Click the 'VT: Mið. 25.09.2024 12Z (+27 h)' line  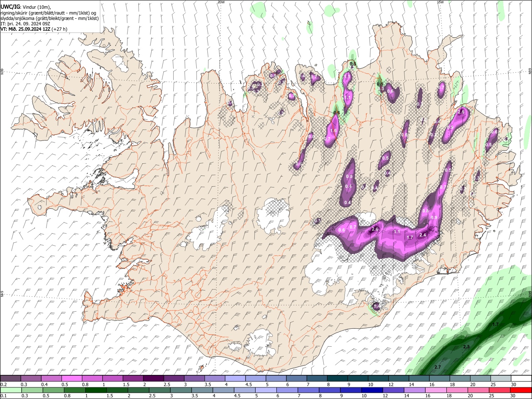(x=34, y=29)
